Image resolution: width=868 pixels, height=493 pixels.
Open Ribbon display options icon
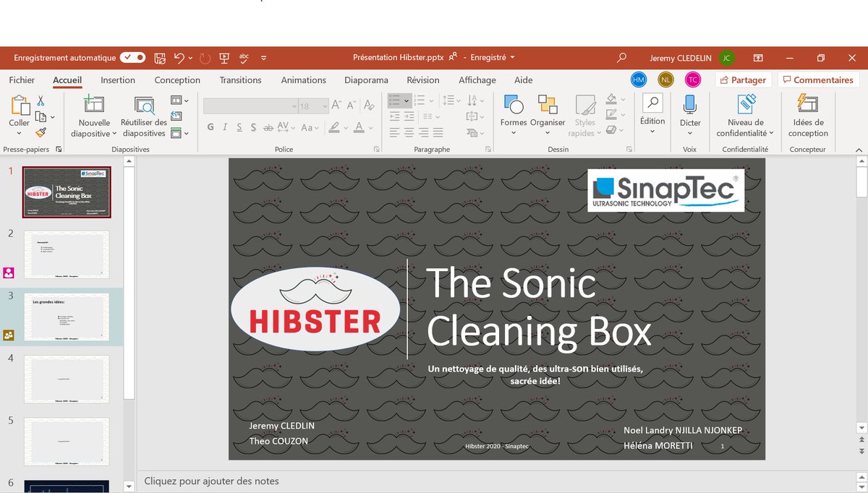(x=758, y=58)
